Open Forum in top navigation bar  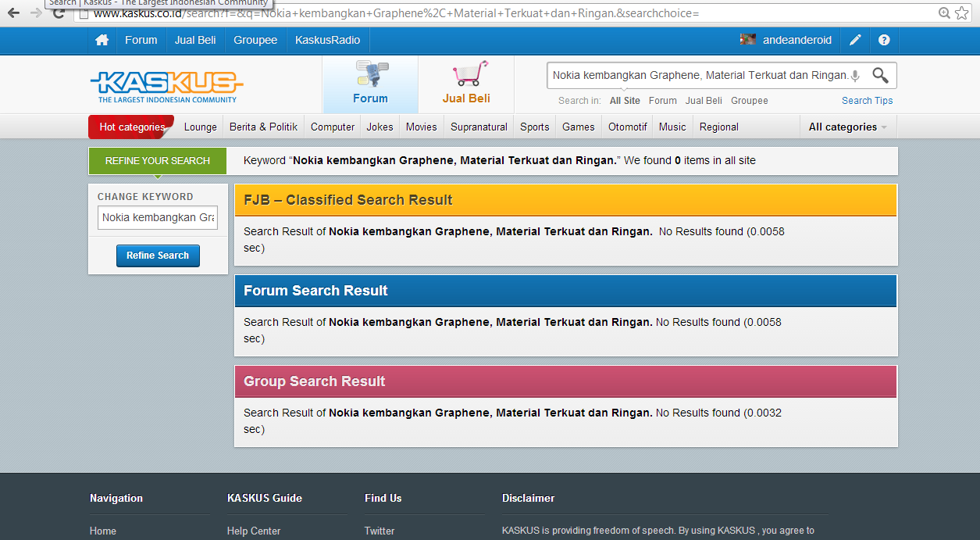click(x=141, y=40)
